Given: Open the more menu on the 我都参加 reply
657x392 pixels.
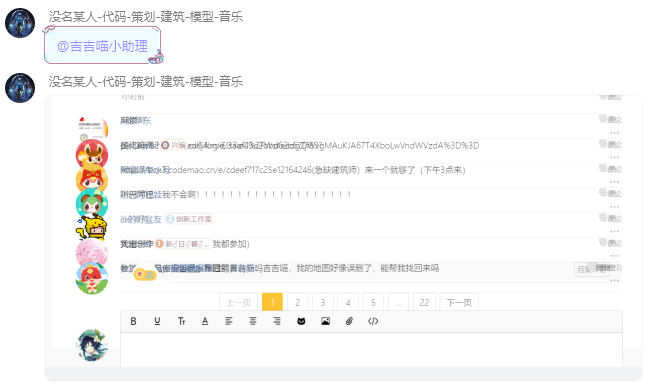Looking at the screenshot, I should (x=615, y=255).
